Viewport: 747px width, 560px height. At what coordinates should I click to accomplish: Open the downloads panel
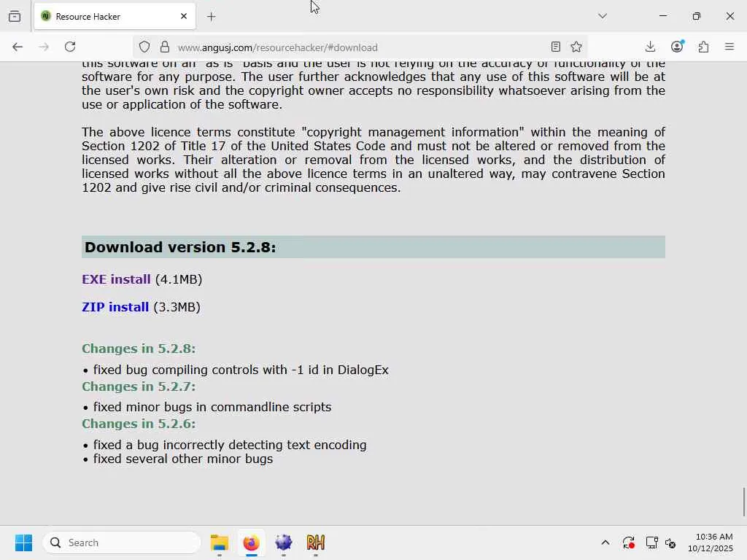point(650,47)
